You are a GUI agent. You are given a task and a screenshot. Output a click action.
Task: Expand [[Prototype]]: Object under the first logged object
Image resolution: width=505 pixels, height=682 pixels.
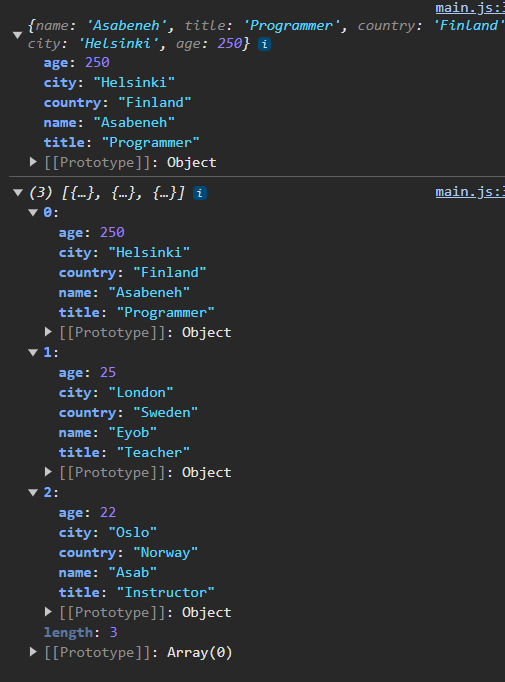click(33, 162)
